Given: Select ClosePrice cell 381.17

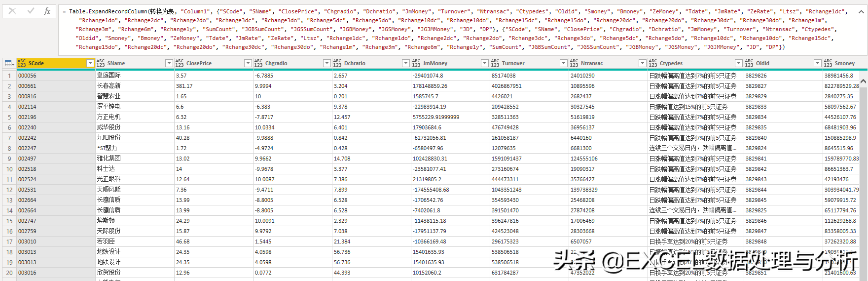Looking at the screenshot, I should pos(214,86).
